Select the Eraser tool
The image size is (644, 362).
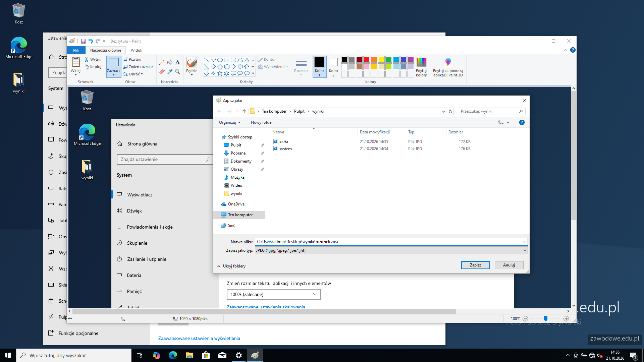click(162, 72)
